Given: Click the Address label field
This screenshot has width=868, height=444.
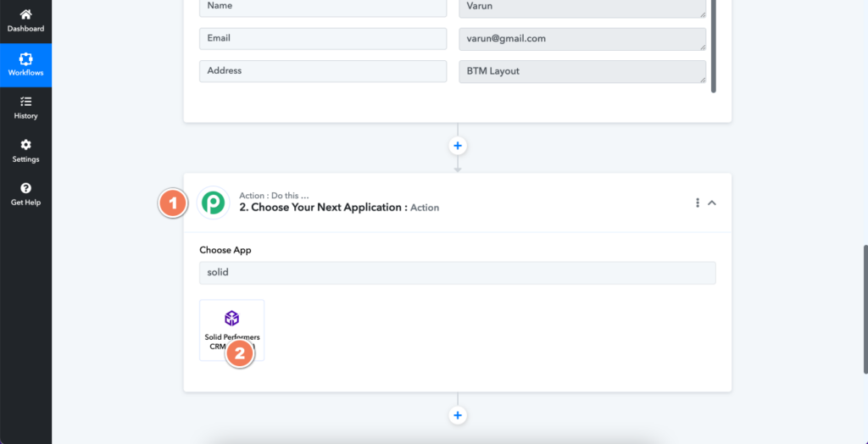Looking at the screenshot, I should [x=323, y=71].
